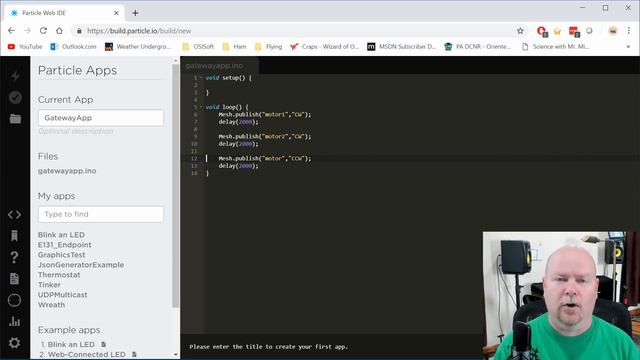Click the sidebar scrollbar

[x=176, y=185]
